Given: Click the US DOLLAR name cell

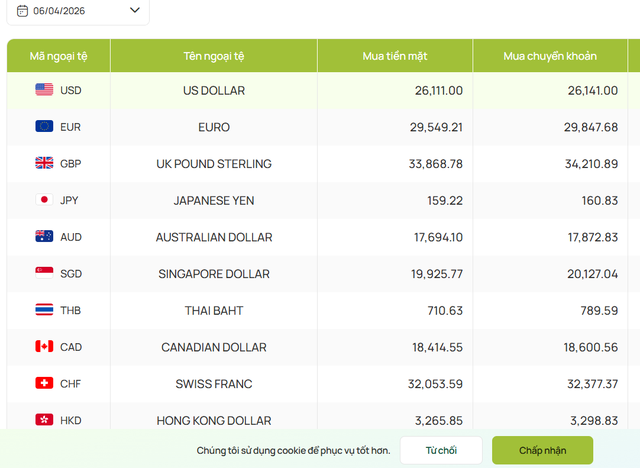Looking at the screenshot, I should tap(214, 91).
